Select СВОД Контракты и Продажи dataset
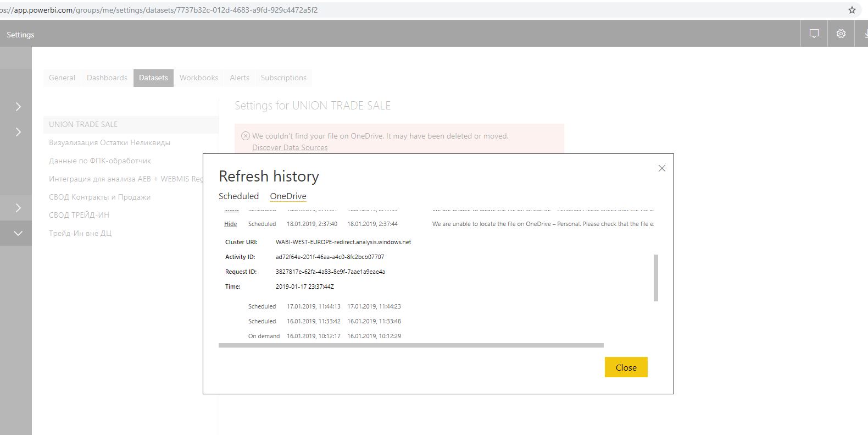The image size is (868, 435). [x=99, y=197]
